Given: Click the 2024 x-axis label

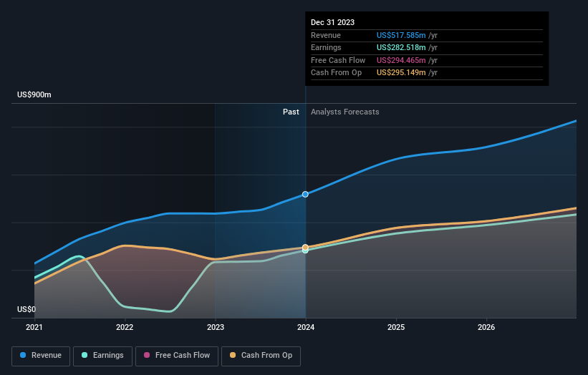Looking at the screenshot, I should coord(306,327).
